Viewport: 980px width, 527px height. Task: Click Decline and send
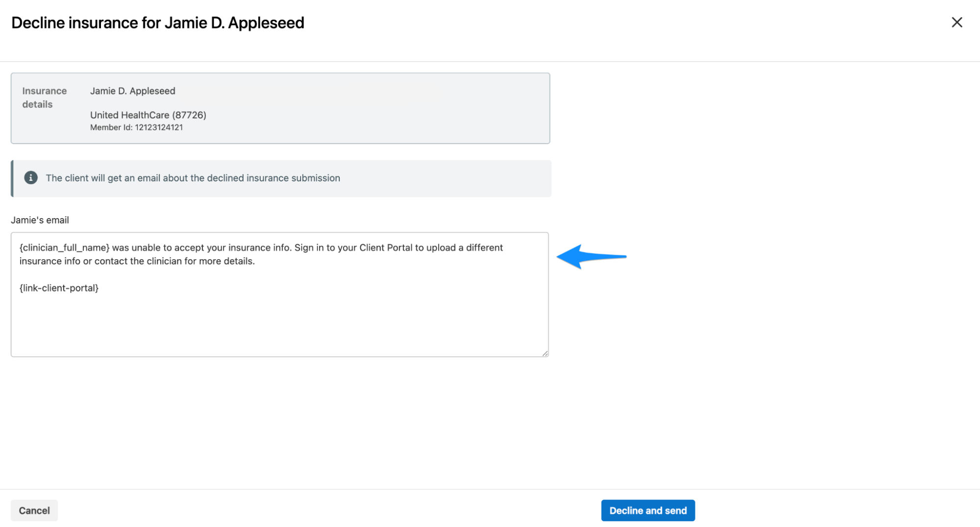click(x=648, y=510)
